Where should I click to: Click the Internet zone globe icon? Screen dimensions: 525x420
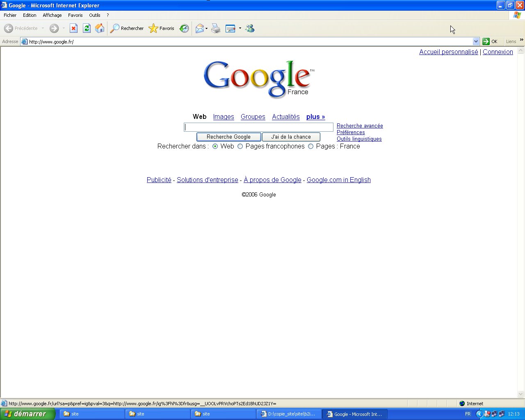[x=462, y=404]
